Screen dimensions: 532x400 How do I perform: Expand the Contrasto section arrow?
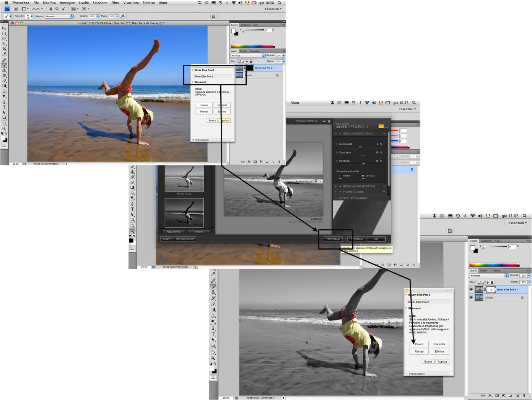tap(337, 152)
